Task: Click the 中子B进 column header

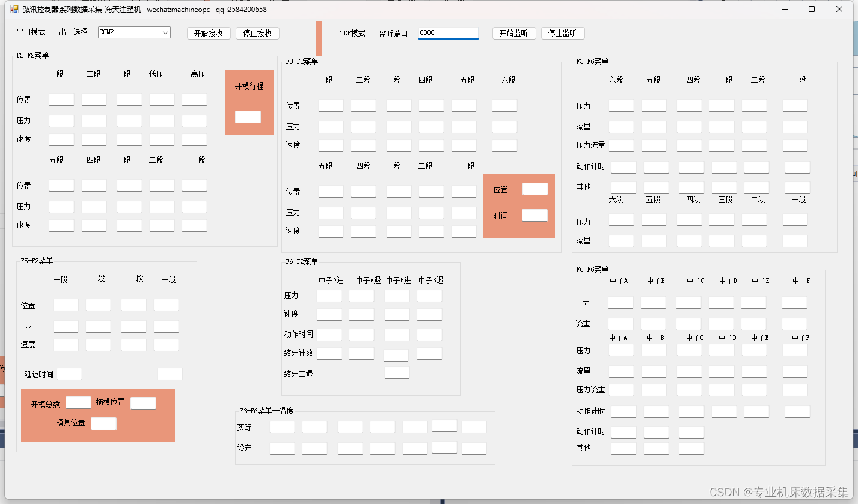Action: pyautogui.click(x=399, y=280)
